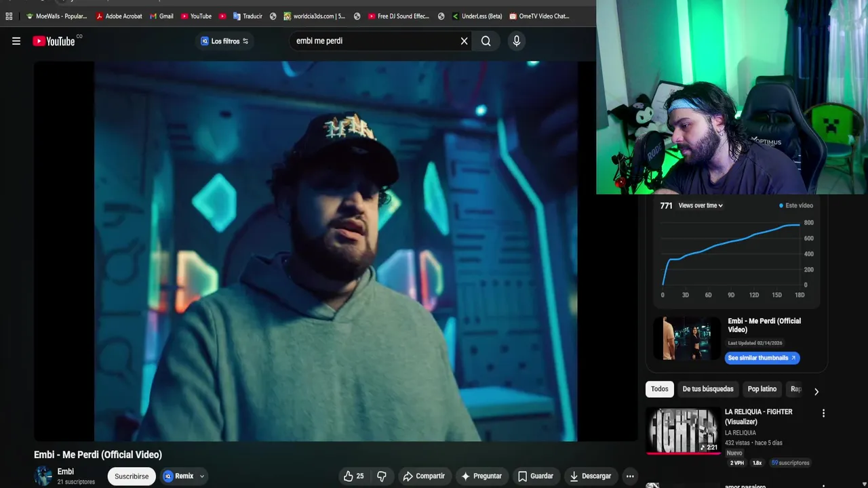Image resolution: width=868 pixels, height=488 pixels.
Task: Open the Traducir bookmark
Action: 248,16
